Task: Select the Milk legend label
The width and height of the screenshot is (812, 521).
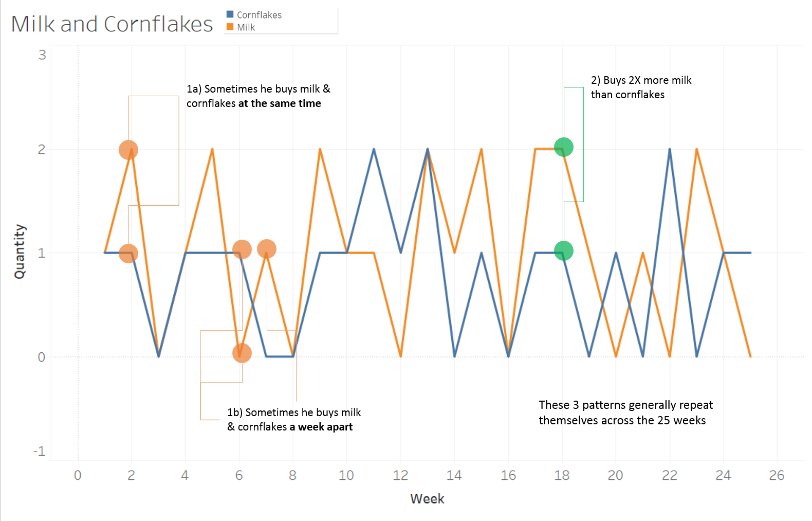Action: 246,27
